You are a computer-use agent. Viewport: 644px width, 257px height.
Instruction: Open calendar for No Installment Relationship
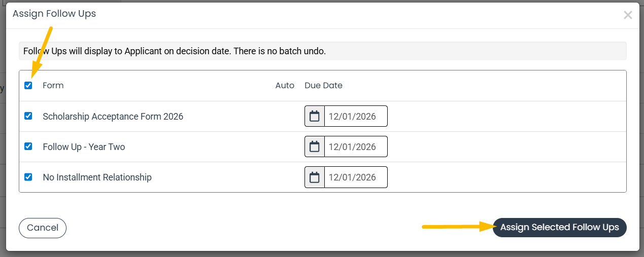pyautogui.click(x=315, y=177)
